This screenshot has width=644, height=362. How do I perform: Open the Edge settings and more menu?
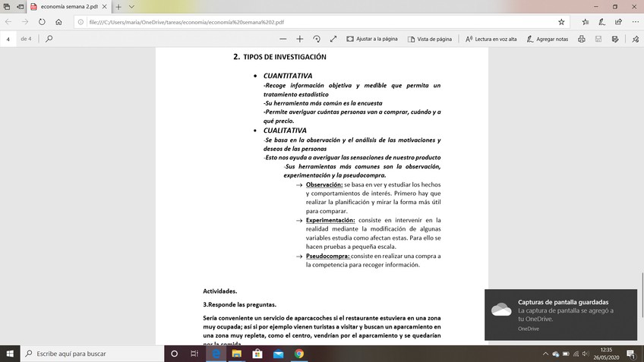click(x=636, y=22)
